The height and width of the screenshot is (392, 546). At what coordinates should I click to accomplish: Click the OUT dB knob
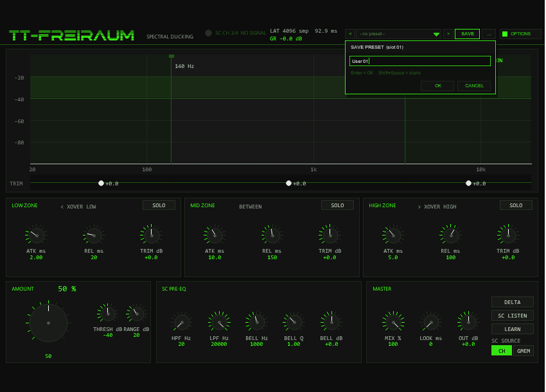coord(468,323)
